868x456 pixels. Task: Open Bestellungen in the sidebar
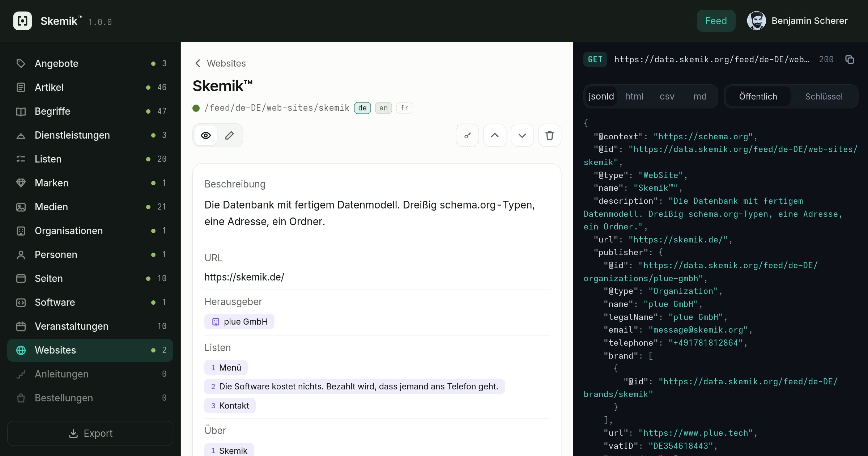tap(90, 398)
